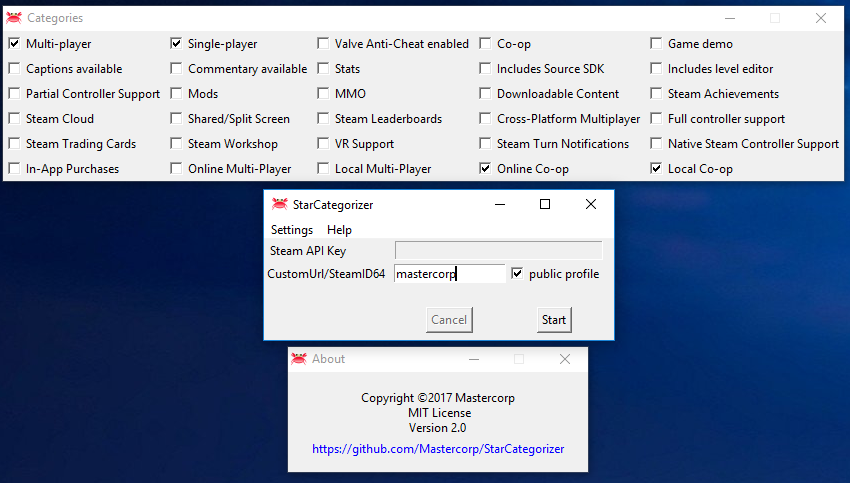Enable Includes Source SDK
The height and width of the screenshot is (483, 850).
[485, 68]
